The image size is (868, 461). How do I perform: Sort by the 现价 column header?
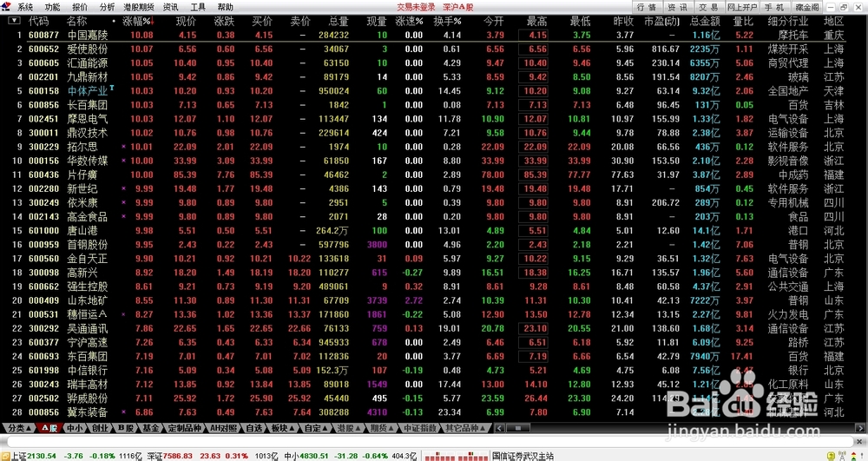click(186, 21)
